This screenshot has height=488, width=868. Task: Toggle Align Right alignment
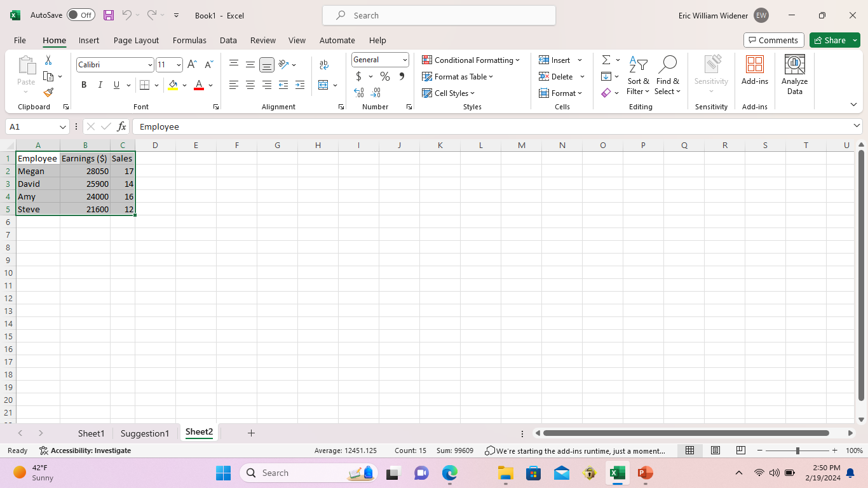point(267,85)
